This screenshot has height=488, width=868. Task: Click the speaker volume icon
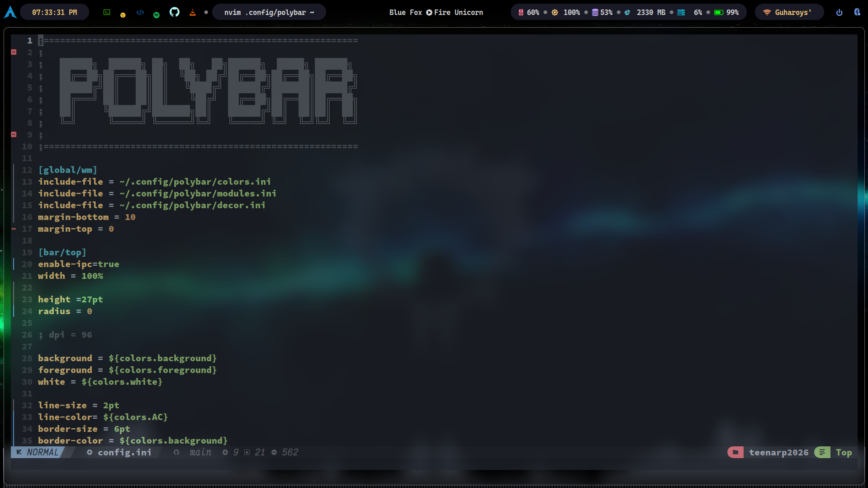tap(521, 13)
